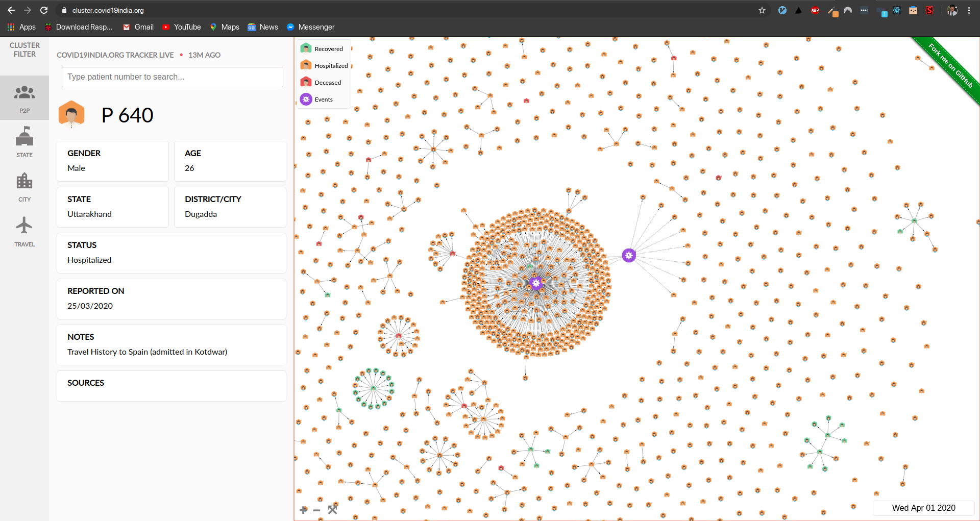Click the State value Uttarakhand
980x521 pixels.
click(89, 214)
